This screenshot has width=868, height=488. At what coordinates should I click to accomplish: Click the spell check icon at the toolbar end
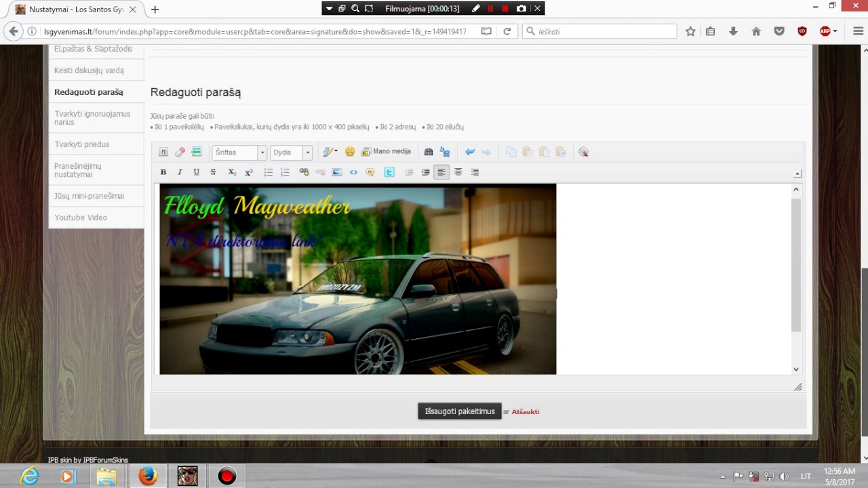(583, 152)
